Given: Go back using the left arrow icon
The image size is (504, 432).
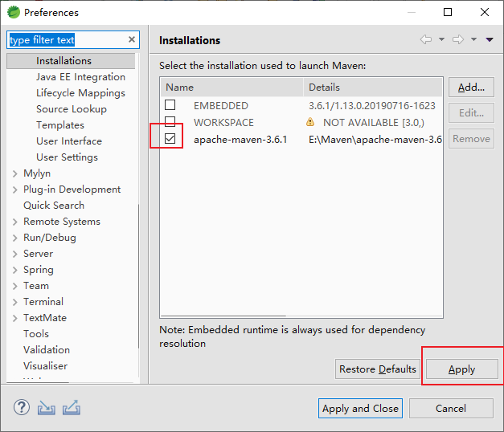Looking at the screenshot, I should (x=426, y=39).
